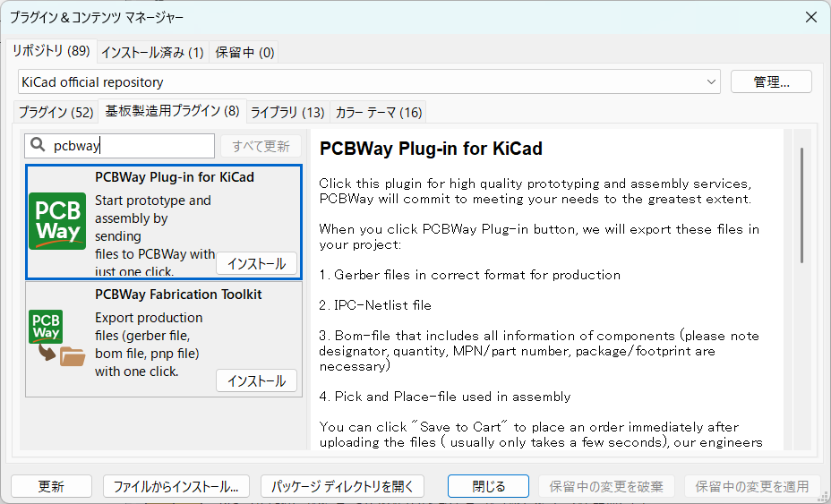Screen dimensions: 831x504
Task: Click the 管理... button
Action: point(771,82)
